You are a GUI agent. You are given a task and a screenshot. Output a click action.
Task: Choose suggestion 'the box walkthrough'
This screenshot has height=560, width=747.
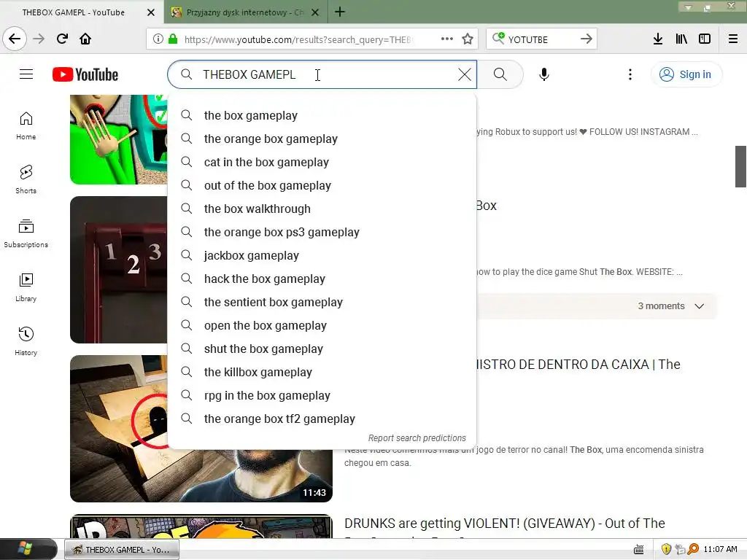click(322, 209)
